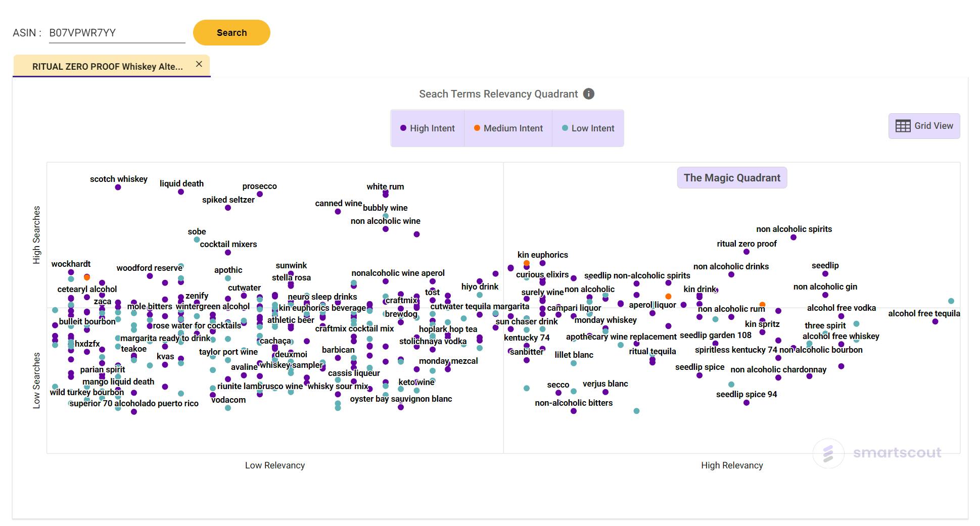Click the "three spirit" label
980x526 pixels.
(825, 325)
